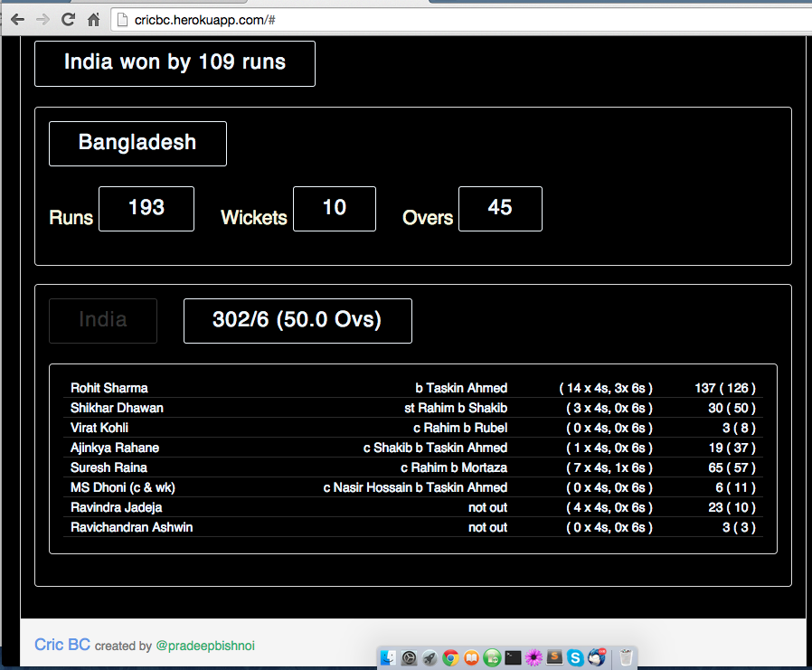The height and width of the screenshot is (670, 812).
Task: Click the India team button
Action: pyautogui.click(x=103, y=320)
